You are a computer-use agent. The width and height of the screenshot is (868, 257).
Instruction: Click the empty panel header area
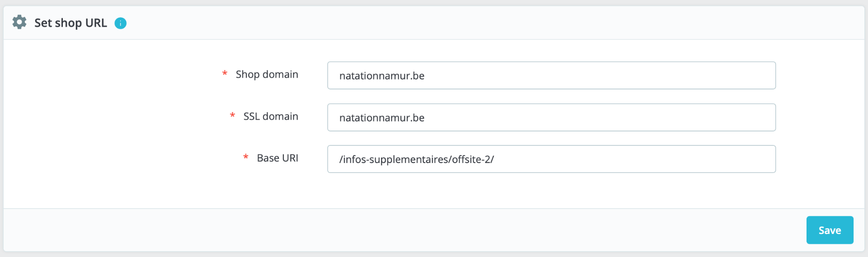(x=497, y=23)
